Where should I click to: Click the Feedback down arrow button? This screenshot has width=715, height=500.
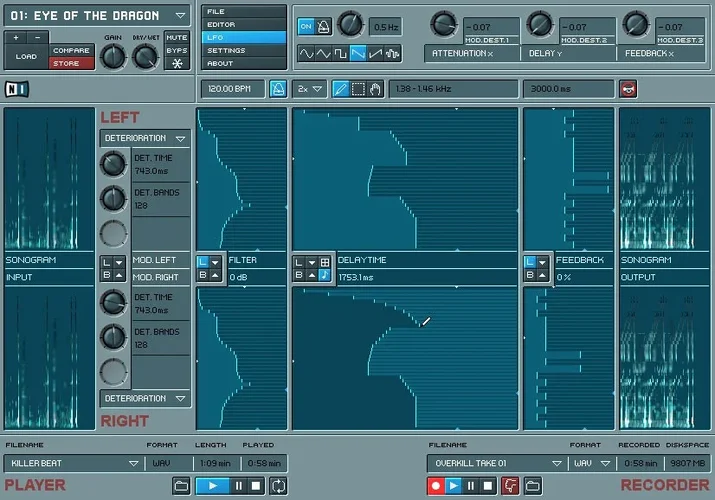pyautogui.click(x=542, y=262)
